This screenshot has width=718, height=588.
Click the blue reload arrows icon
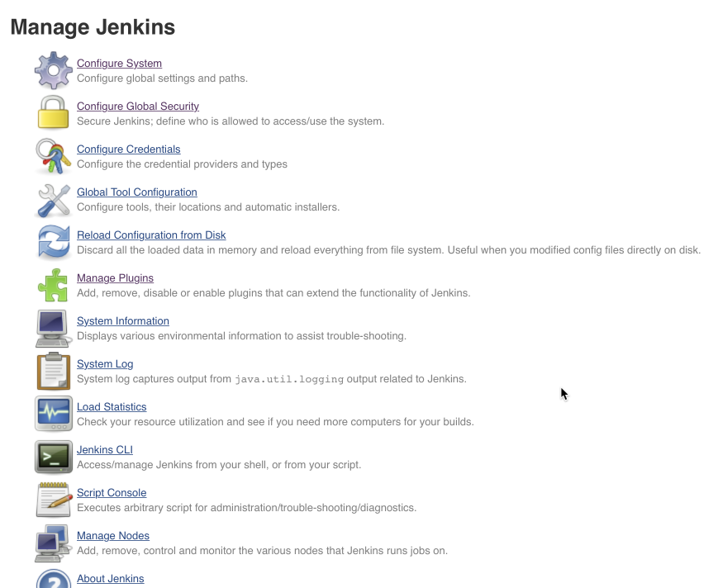(54, 242)
